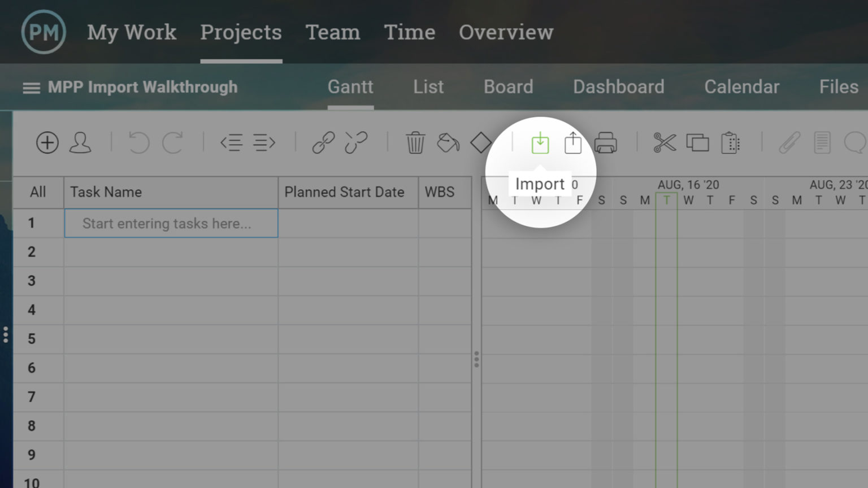This screenshot has width=868, height=488.
Task: Select the Link tasks chain icon
Action: click(324, 143)
